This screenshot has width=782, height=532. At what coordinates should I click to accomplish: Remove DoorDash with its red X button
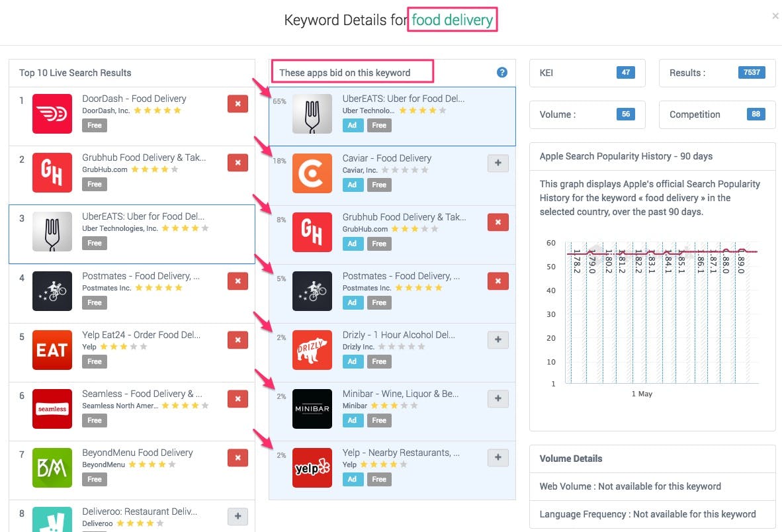[x=238, y=104]
